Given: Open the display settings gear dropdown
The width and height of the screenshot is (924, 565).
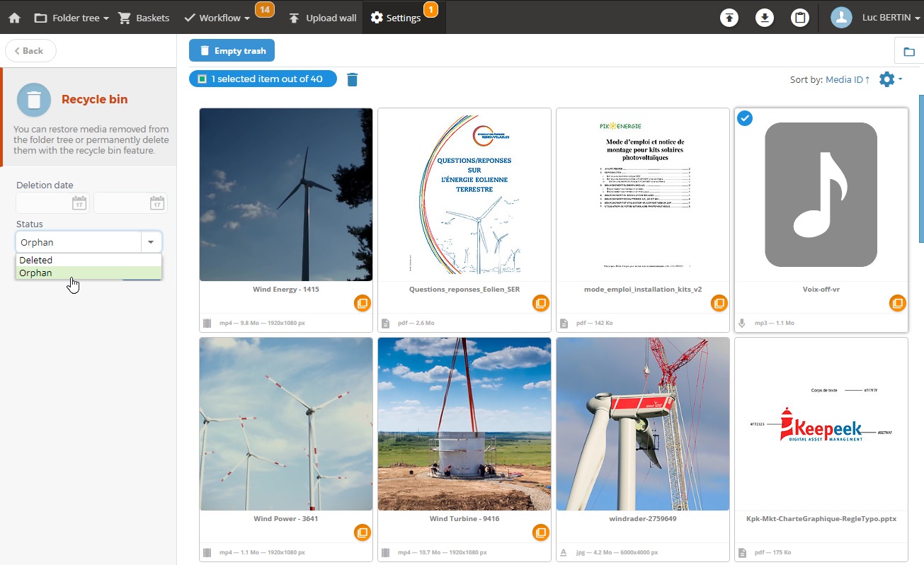Looking at the screenshot, I should (890, 79).
